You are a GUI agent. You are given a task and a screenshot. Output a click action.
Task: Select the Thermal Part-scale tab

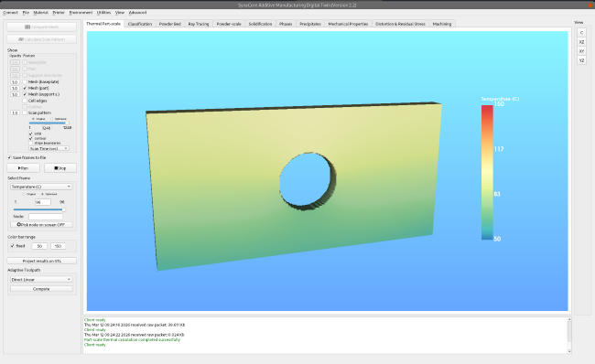pos(103,24)
